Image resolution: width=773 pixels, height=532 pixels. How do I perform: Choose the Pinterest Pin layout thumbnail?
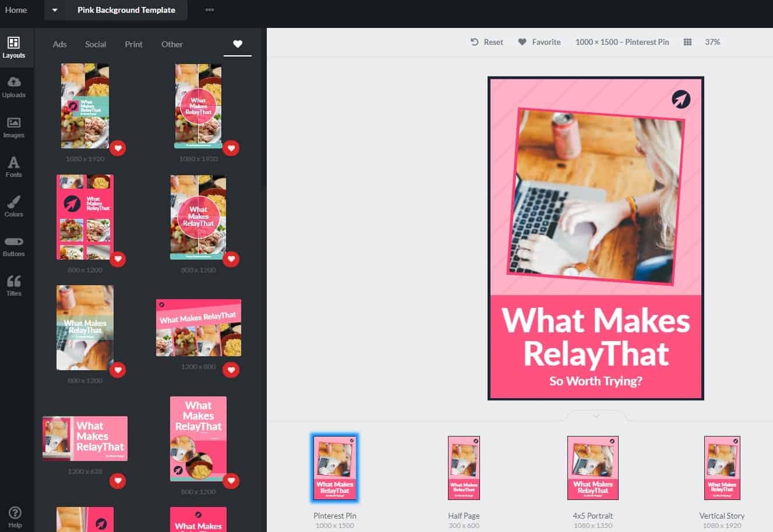coord(335,468)
